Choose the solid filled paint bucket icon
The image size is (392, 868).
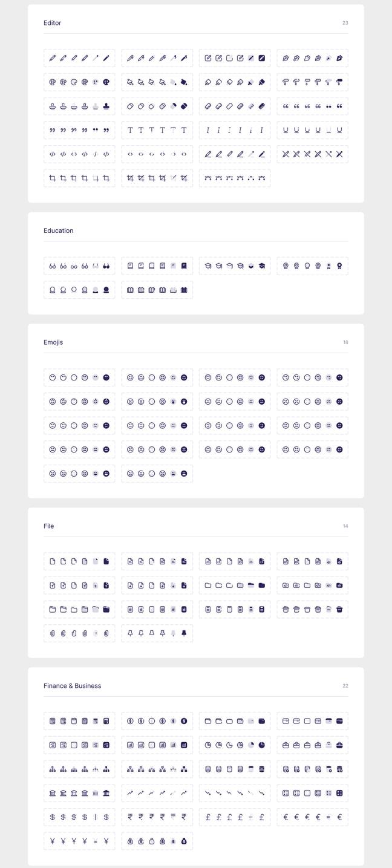point(184,82)
